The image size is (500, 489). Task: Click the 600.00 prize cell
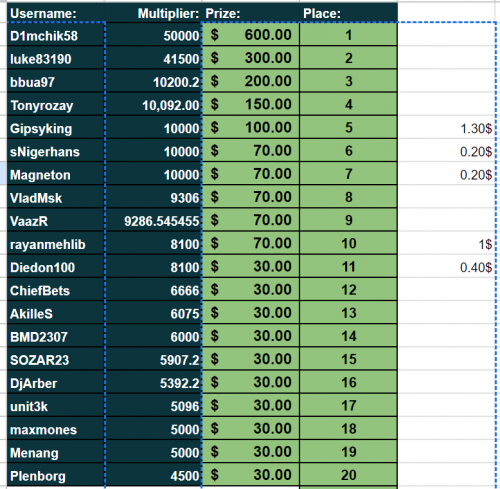click(251, 35)
